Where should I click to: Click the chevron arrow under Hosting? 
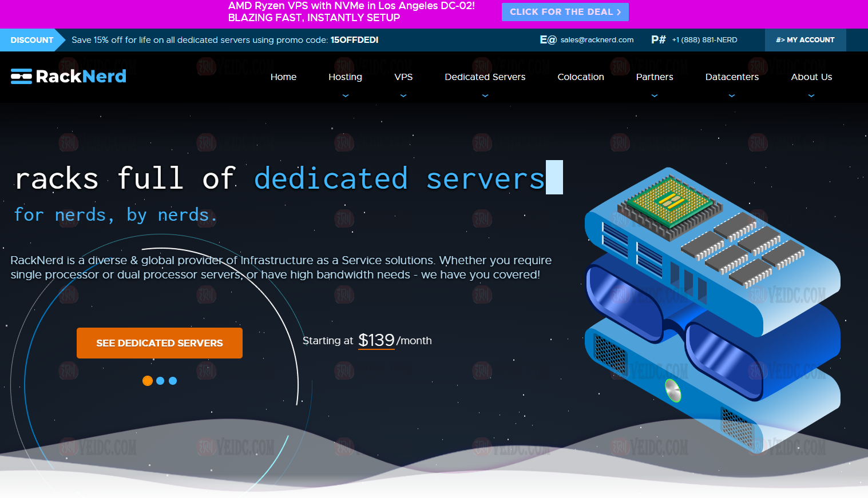tap(345, 95)
